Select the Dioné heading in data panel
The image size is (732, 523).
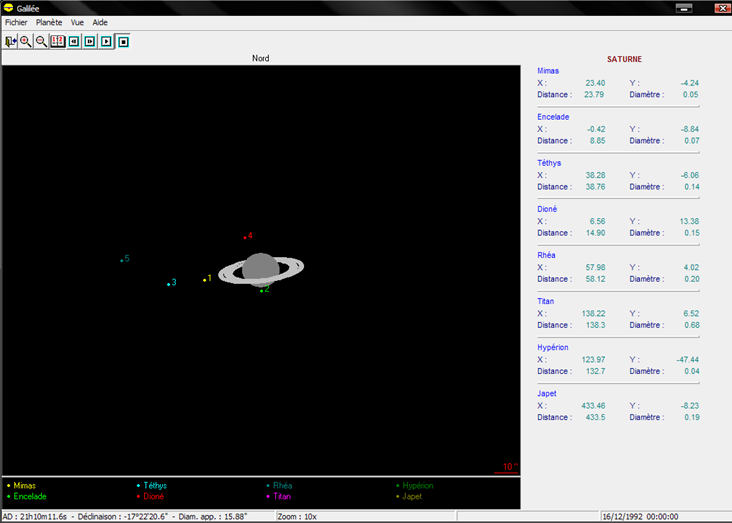pyautogui.click(x=547, y=209)
